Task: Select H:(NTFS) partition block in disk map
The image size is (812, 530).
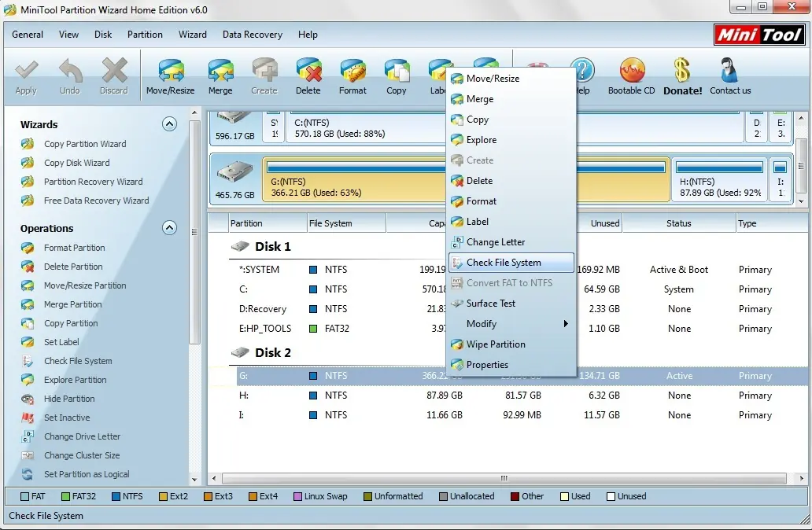Action: [x=719, y=179]
